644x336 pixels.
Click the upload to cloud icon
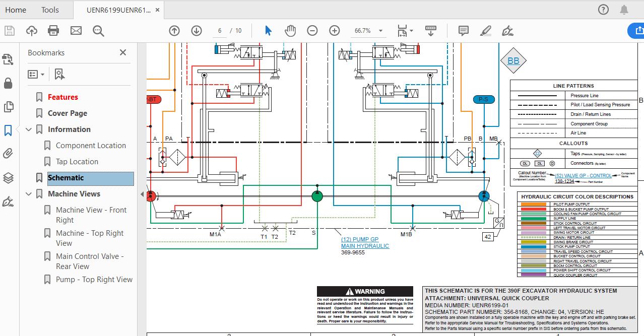[31, 31]
